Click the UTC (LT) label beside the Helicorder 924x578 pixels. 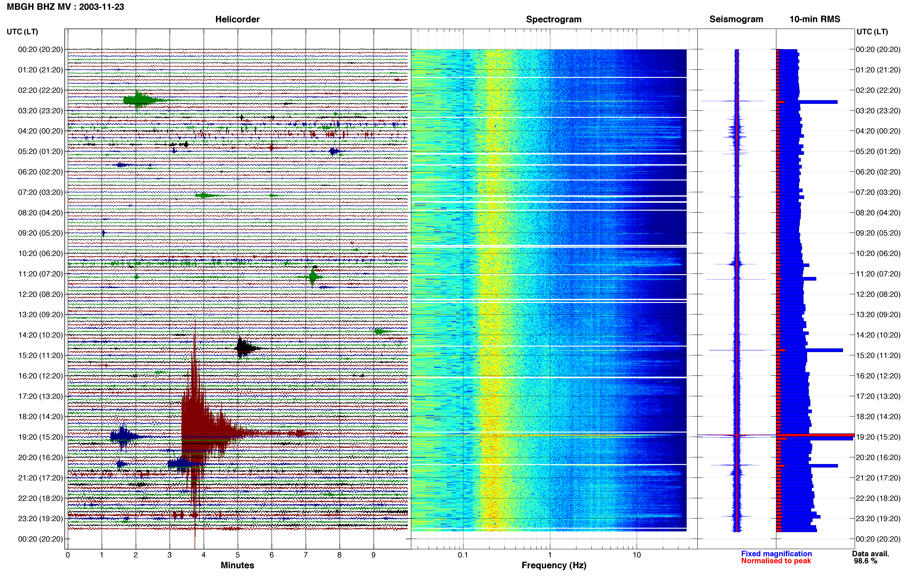click(x=22, y=32)
